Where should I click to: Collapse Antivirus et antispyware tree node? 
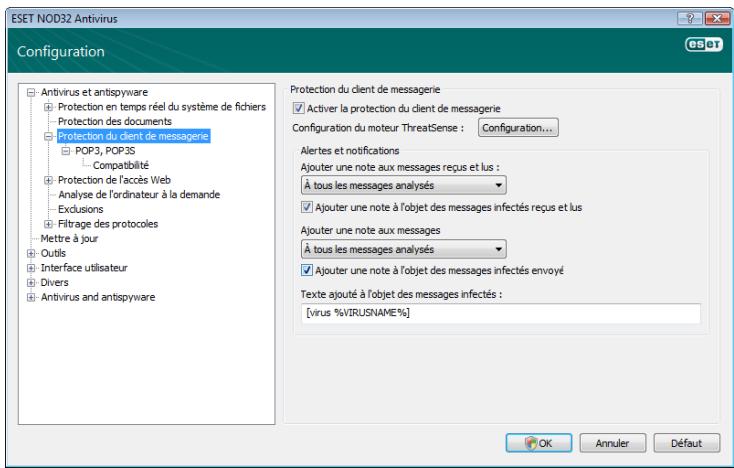31,92
